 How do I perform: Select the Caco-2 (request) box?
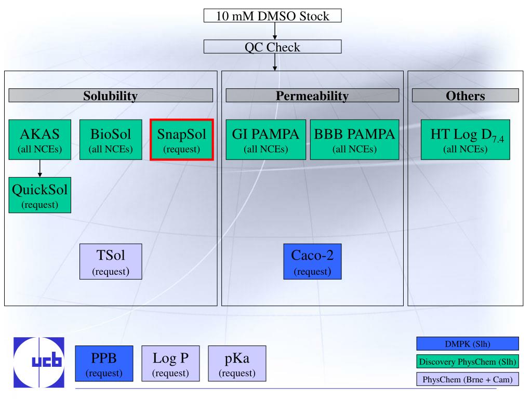[312, 262]
